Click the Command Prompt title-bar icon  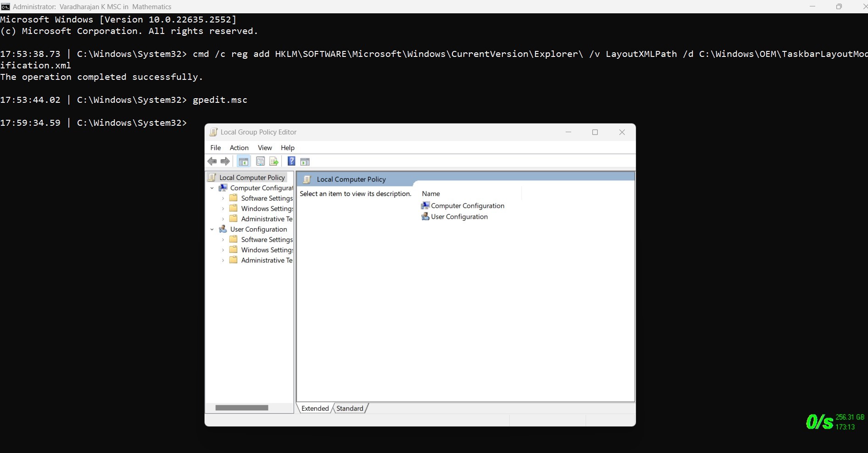[6, 6]
